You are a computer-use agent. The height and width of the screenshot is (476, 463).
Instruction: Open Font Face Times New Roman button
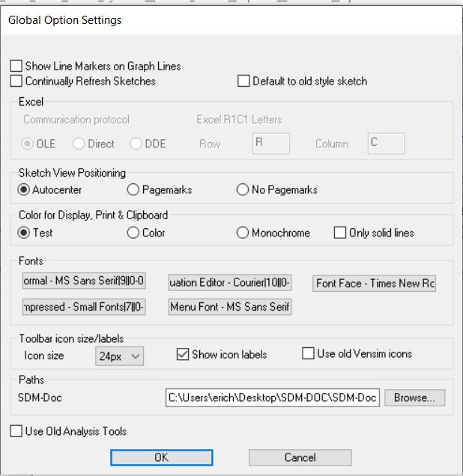pos(375,284)
